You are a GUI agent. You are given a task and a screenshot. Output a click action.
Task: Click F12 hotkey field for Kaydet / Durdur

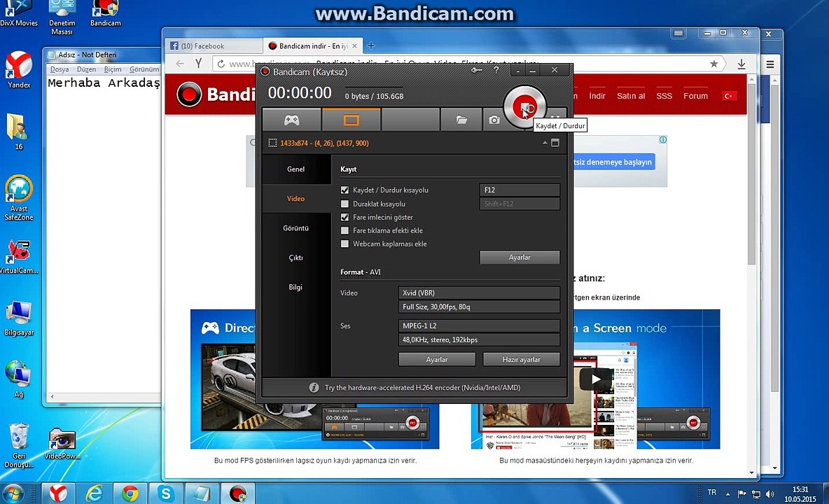tap(520, 190)
